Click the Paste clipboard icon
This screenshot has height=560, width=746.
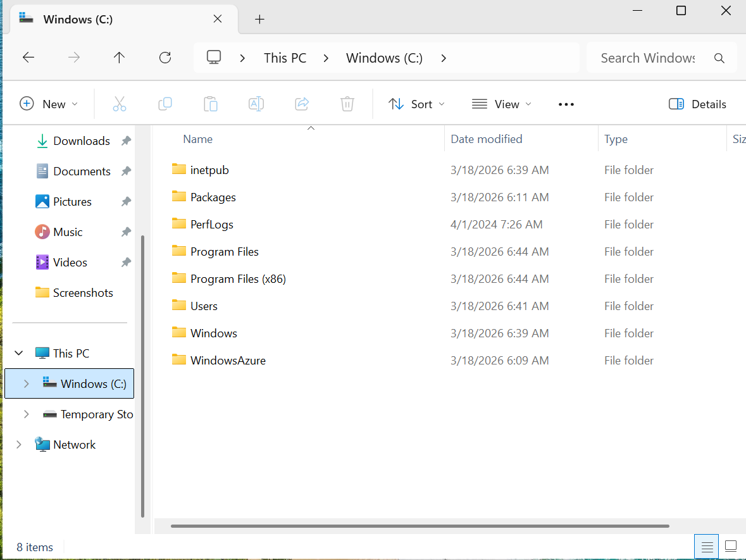210,104
